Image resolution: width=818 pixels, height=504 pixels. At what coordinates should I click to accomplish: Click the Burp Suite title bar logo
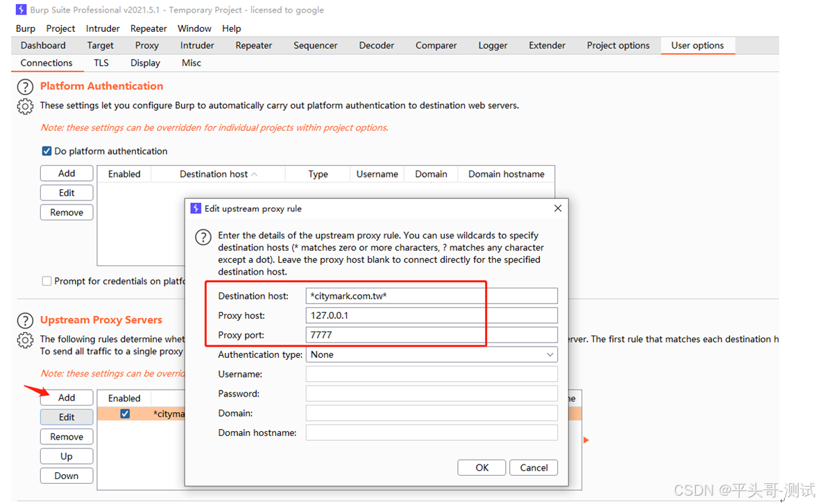(x=22, y=10)
